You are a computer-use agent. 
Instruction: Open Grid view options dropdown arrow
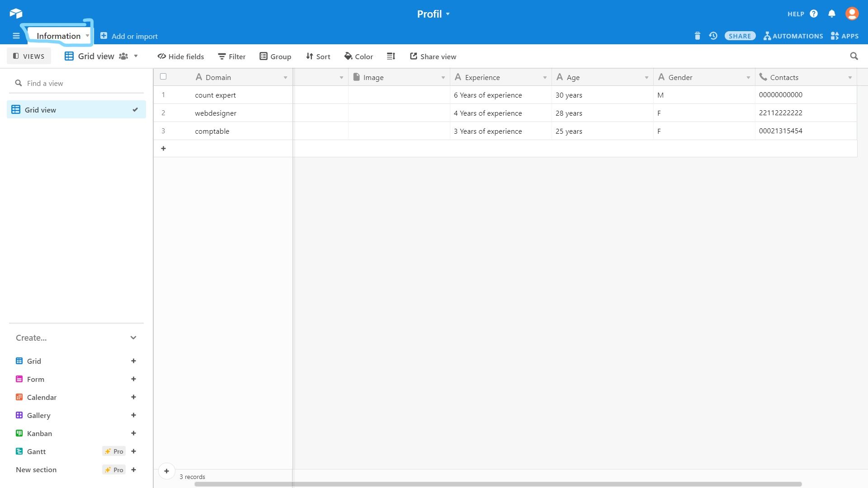136,56
